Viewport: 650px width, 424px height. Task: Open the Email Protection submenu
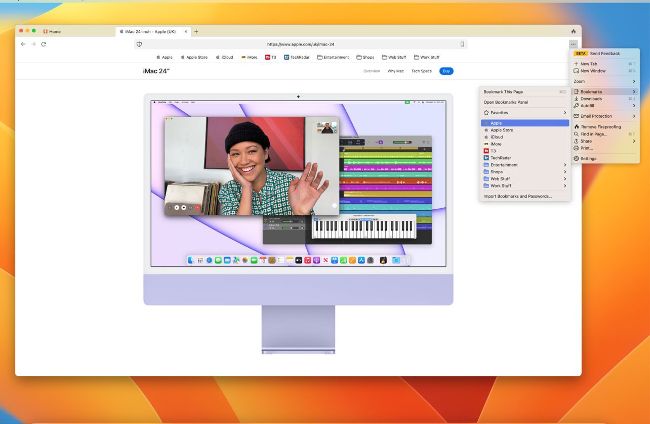604,116
